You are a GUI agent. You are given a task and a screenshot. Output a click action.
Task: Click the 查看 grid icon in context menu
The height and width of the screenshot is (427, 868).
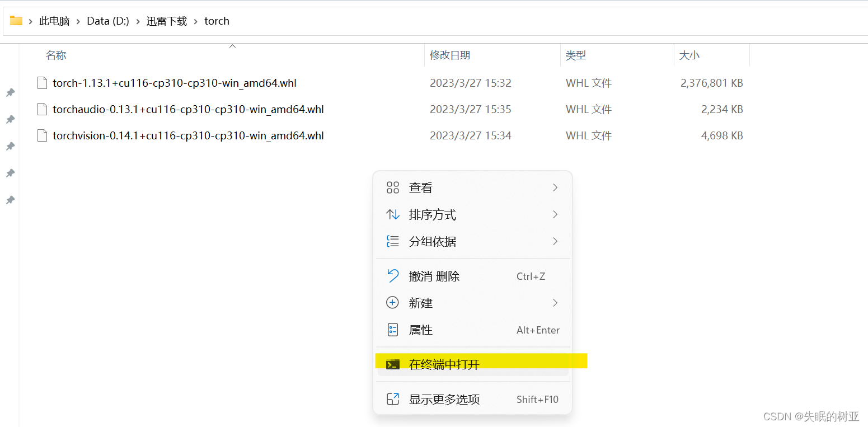click(x=393, y=187)
